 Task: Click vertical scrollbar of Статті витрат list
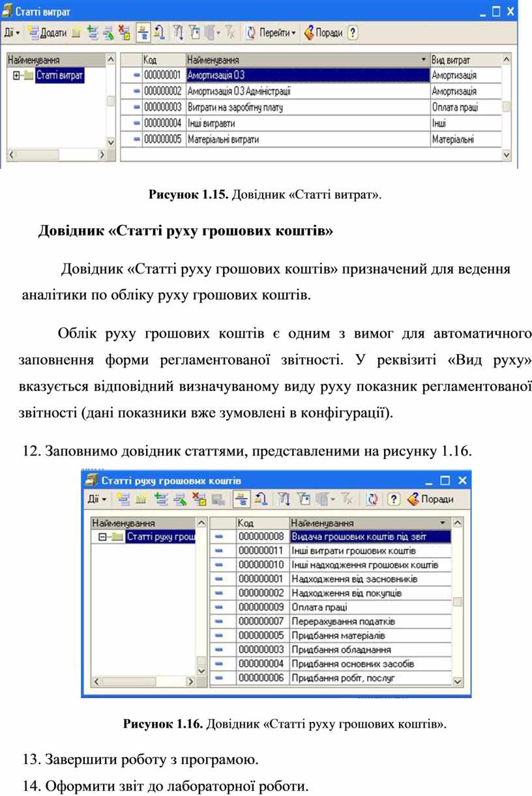pos(507,107)
